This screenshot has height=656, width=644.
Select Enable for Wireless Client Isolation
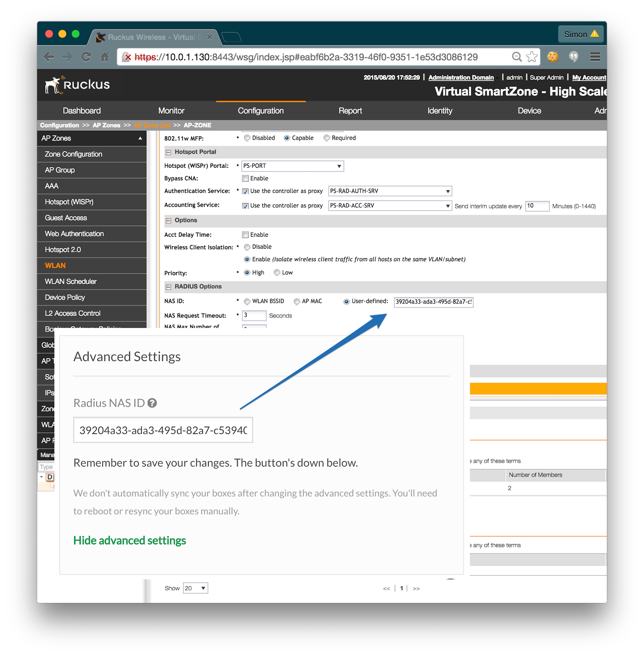[x=247, y=260]
